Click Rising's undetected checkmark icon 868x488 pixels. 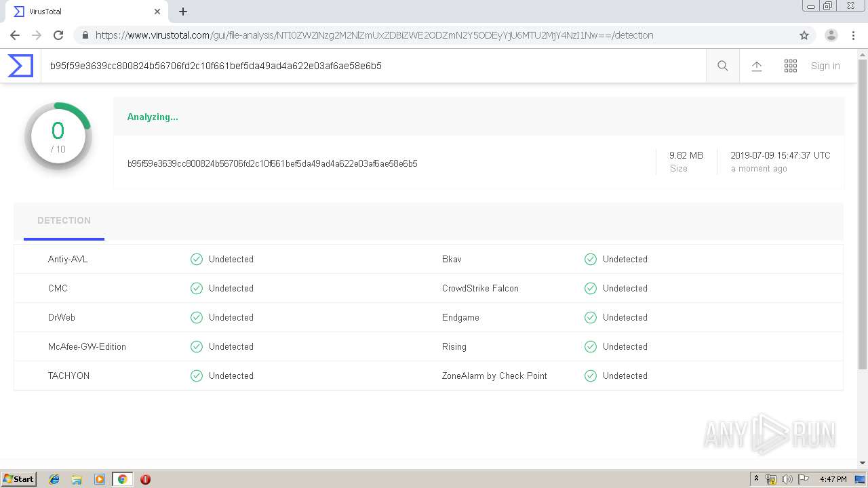591,346
